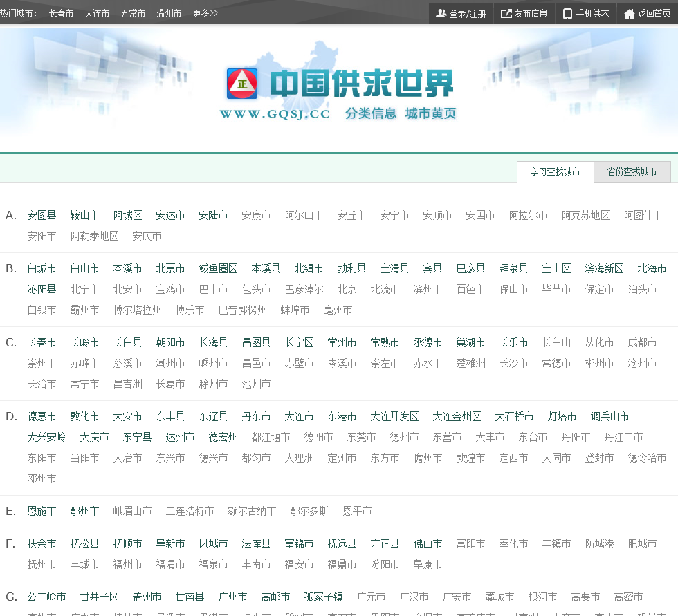Open 调兵山市 in section D
Screen dimensions: 678x616
coord(610,416)
